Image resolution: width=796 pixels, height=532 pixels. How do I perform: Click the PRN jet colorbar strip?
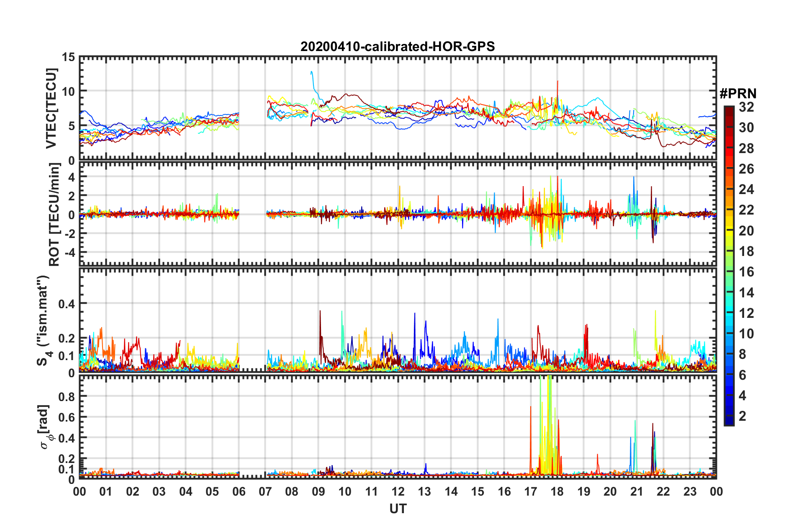[x=729, y=266]
